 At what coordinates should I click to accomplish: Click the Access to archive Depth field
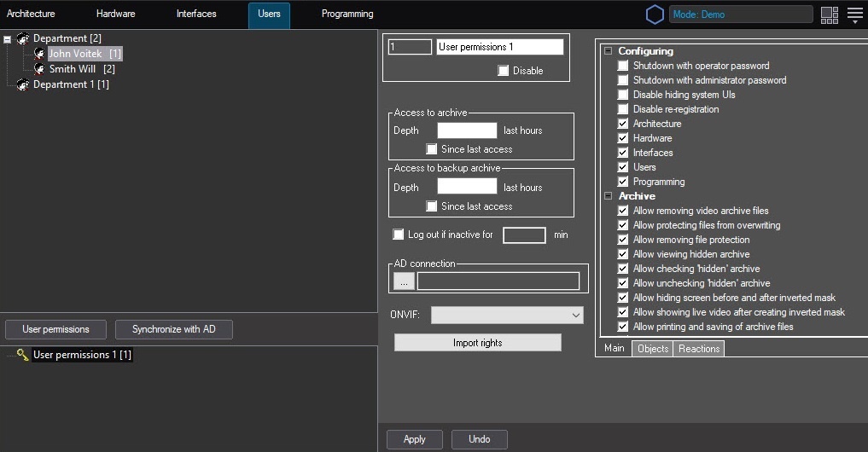467,130
